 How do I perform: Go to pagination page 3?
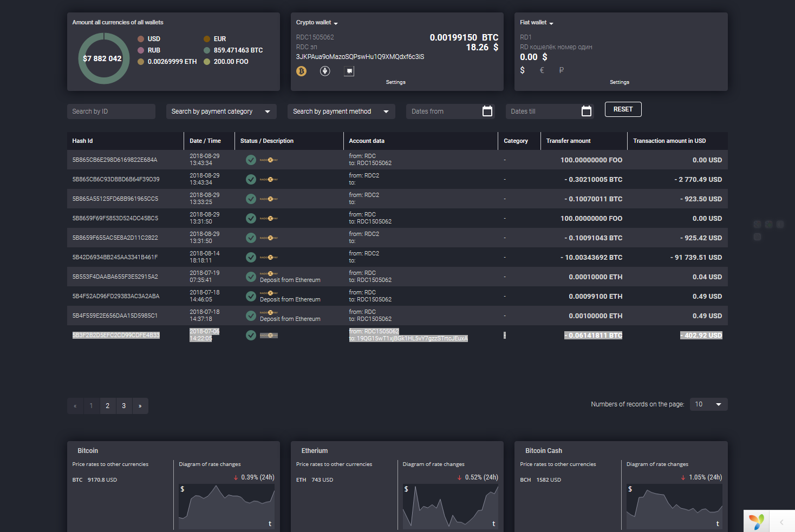(x=124, y=406)
